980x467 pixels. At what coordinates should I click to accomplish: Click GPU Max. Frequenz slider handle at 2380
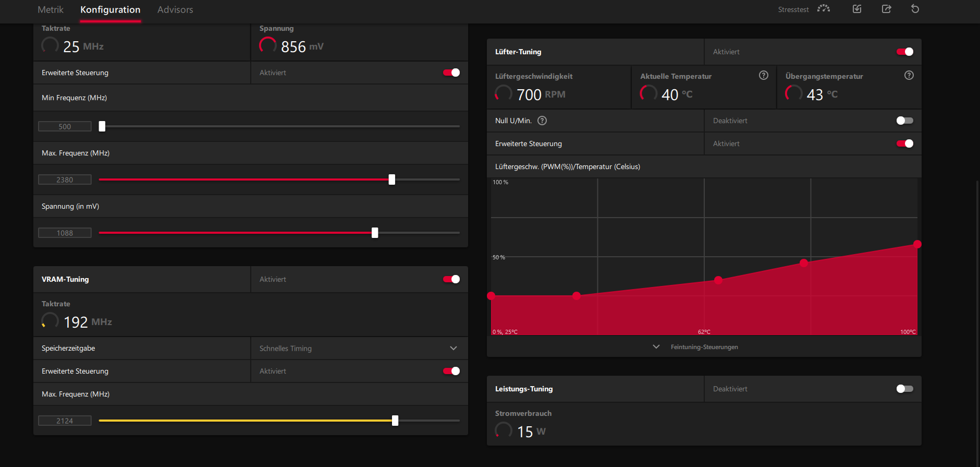point(392,179)
